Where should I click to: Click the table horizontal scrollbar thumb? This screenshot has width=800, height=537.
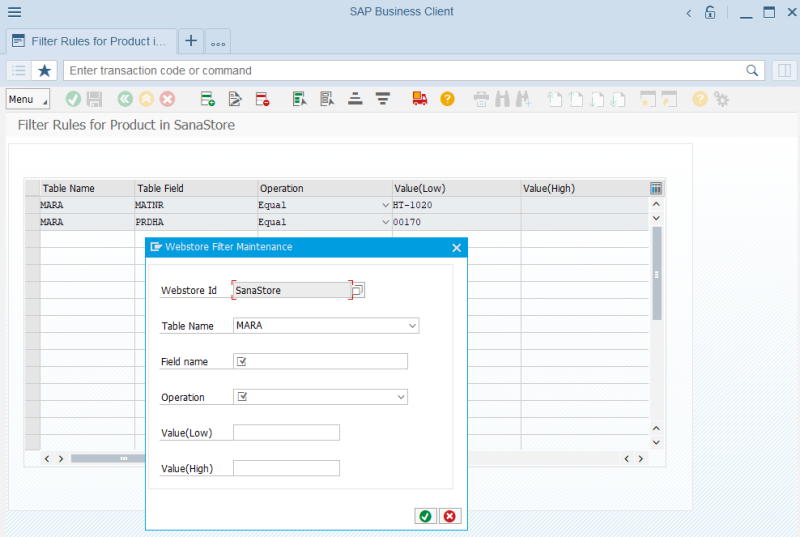coord(108,458)
